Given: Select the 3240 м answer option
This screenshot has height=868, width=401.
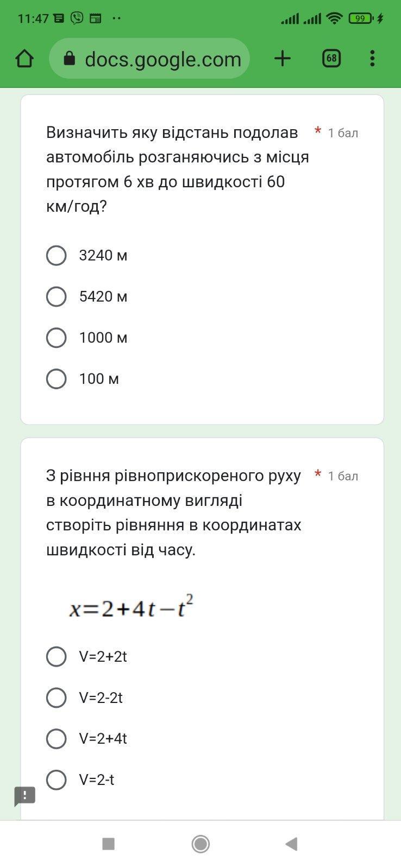Looking at the screenshot, I should 57,255.
